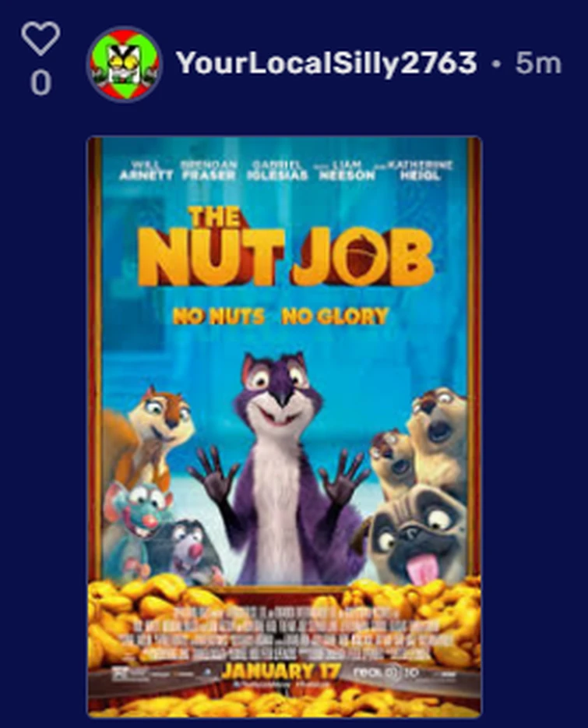Open The Nut Job poster image
The width and height of the screenshot is (588, 728).
pyautogui.click(x=284, y=426)
